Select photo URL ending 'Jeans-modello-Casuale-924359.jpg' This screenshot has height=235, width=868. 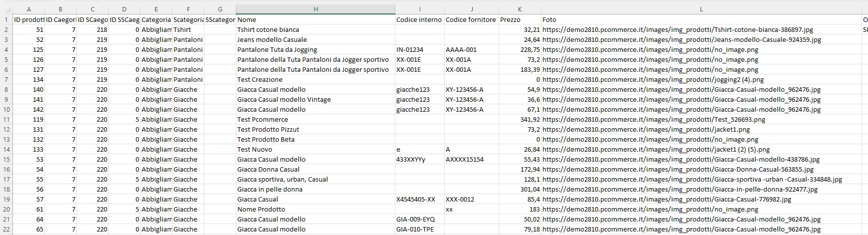pyautogui.click(x=701, y=39)
